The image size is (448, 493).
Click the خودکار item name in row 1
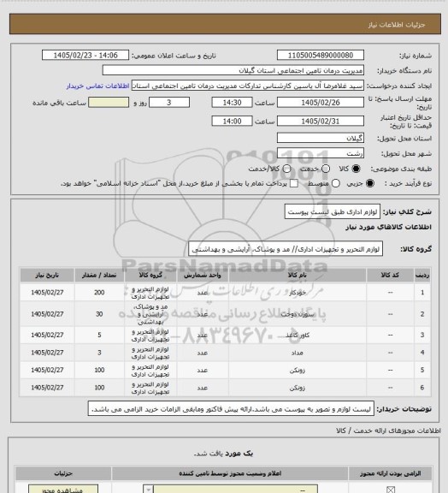pos(298,293)
